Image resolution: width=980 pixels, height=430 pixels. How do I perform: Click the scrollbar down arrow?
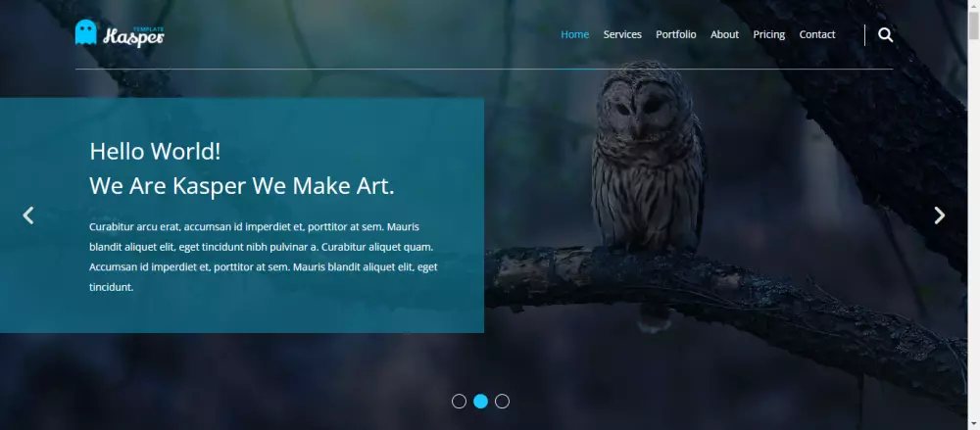974,425
